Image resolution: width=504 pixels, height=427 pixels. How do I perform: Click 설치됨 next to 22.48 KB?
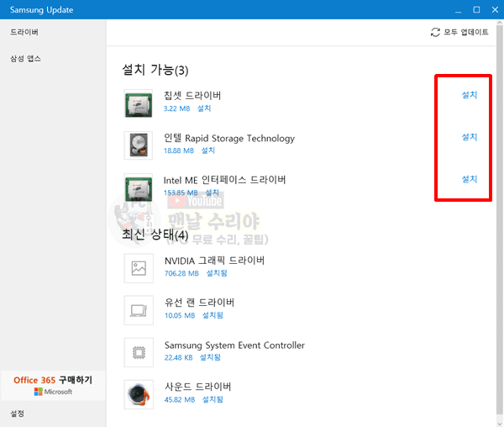coord(210,357)
